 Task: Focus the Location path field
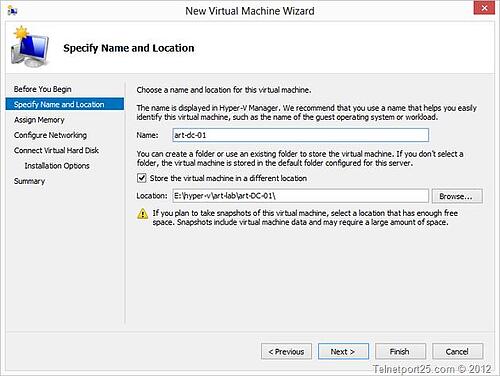[x=301, y=196]
